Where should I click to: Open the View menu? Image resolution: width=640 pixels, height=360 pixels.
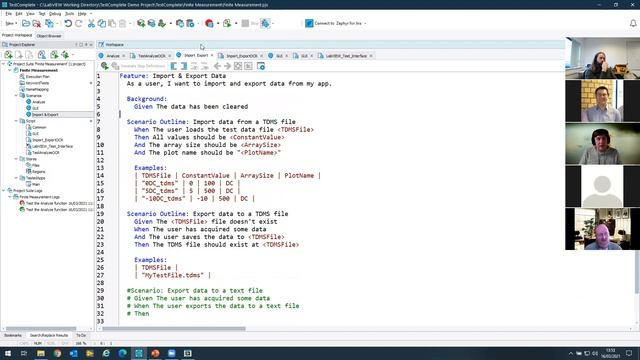tap(30, 13)
